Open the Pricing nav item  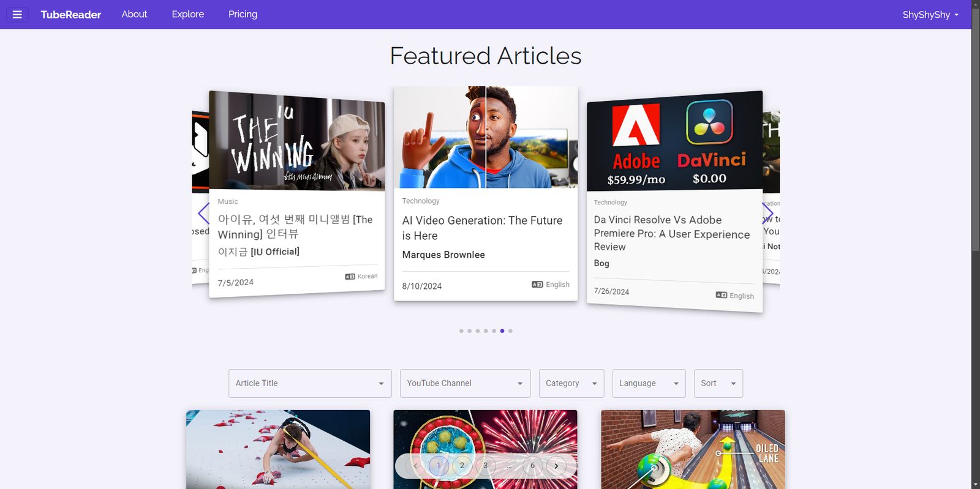click(243, 14)
